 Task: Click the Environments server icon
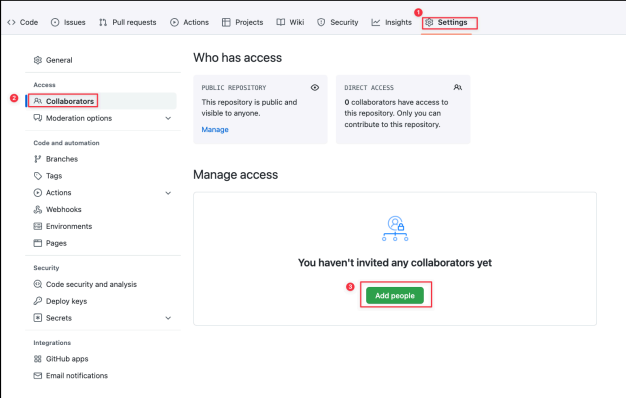pyautogui.click(x=38, y=226)
